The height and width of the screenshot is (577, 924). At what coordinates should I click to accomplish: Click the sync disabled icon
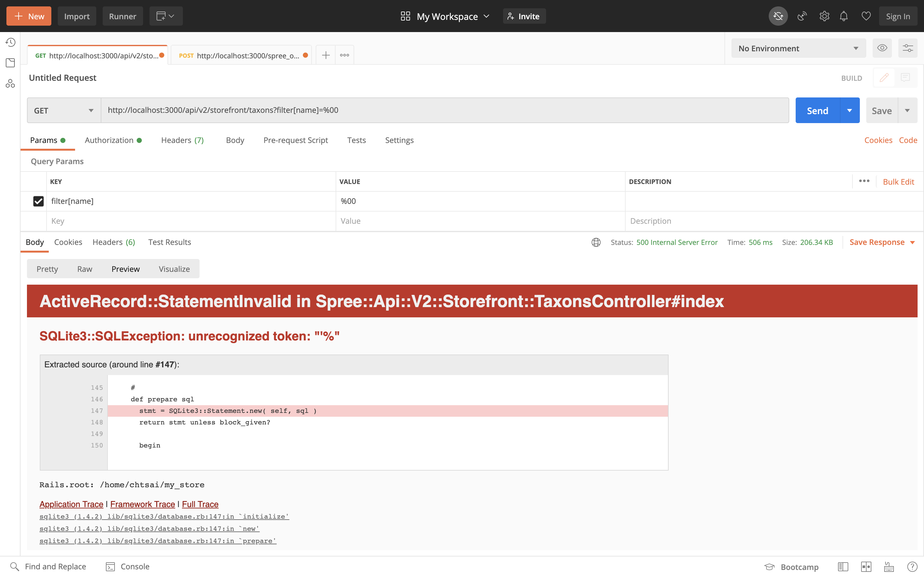point(778,16)
